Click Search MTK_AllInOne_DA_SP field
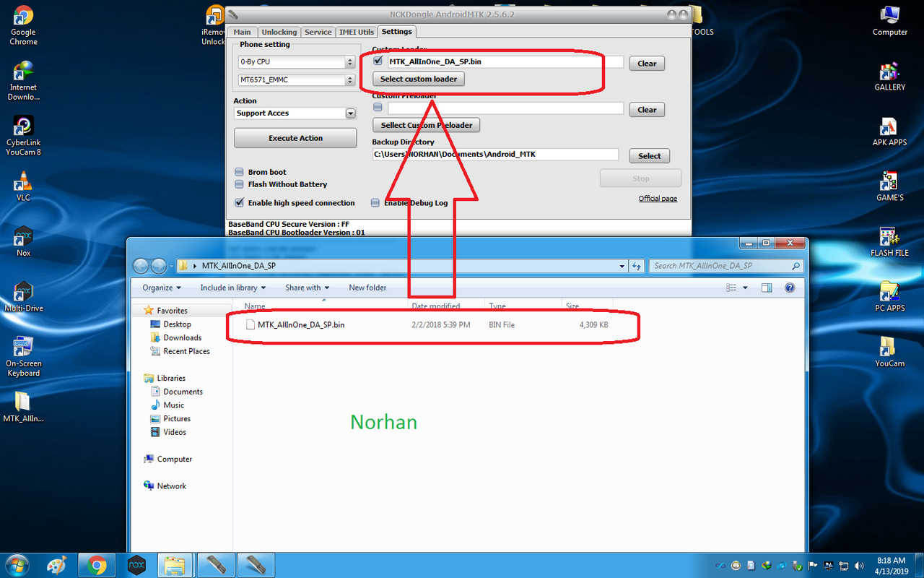Screen dimensions: 924x578 pyautogui.click(x=726, y=266)
